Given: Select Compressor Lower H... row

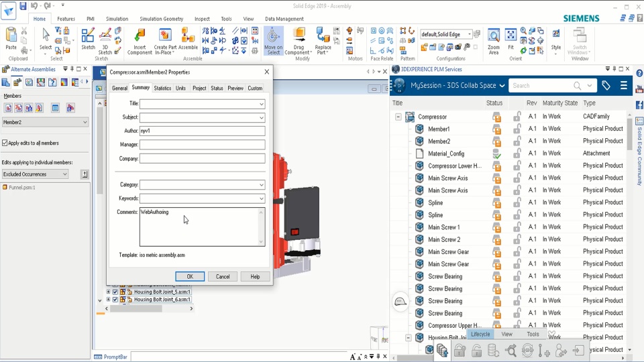Looking at the screenshot, I should point(455,166).
